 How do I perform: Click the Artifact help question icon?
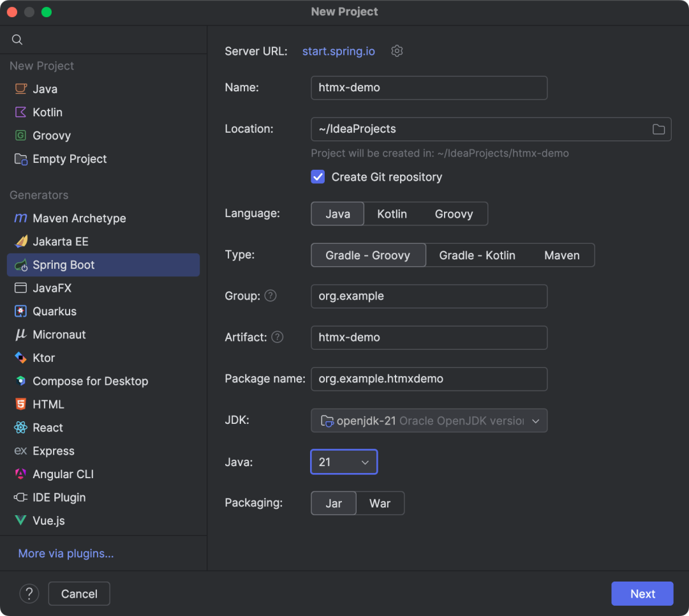coord(278,337)
